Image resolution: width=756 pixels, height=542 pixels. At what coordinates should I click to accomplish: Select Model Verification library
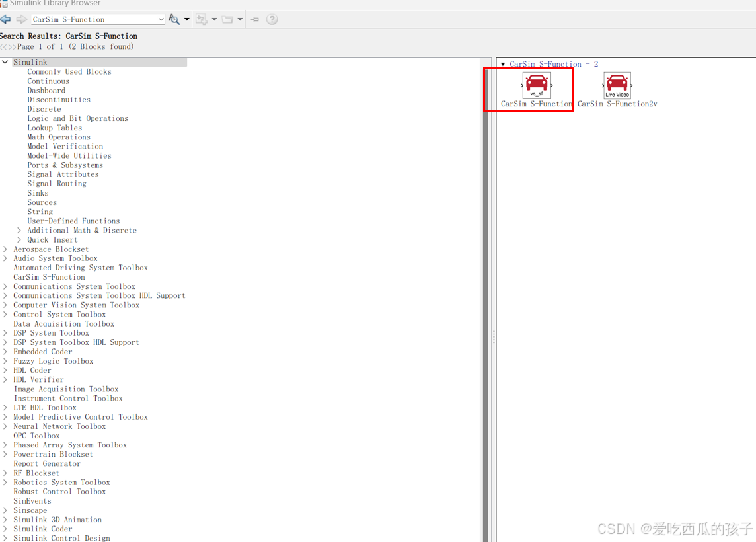(65, 146)
